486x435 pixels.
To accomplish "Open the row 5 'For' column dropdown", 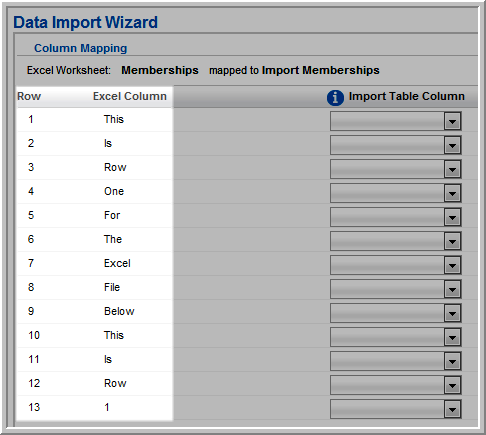I will 396,217.
